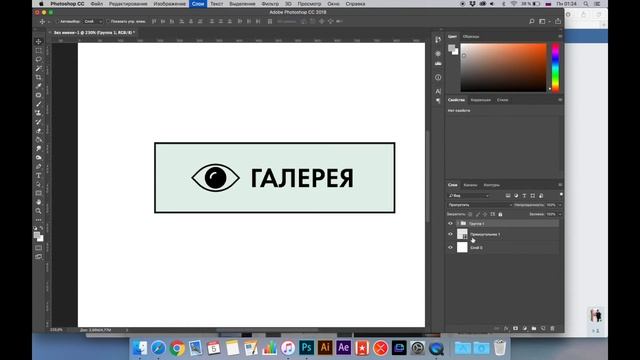640x360 pixels.
Task: Click Auto-Align Layers icon in options bar
Action: click(x=270, y=21)
